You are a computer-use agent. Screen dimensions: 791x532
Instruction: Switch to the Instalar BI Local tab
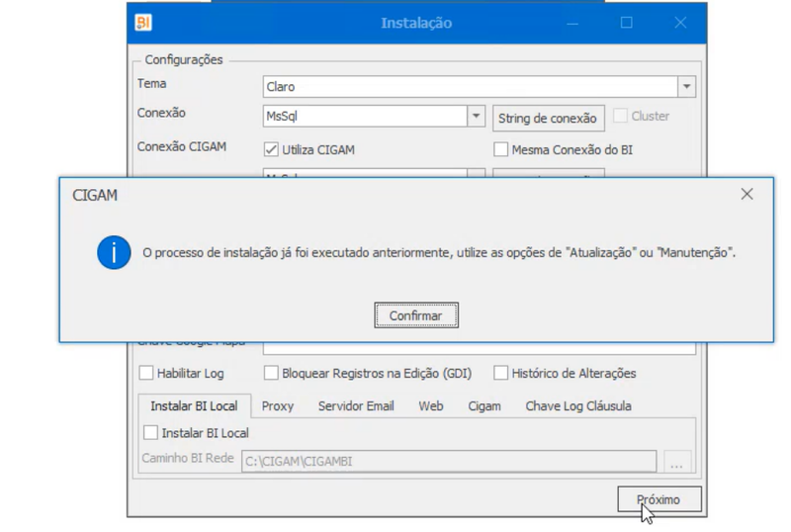194,406
